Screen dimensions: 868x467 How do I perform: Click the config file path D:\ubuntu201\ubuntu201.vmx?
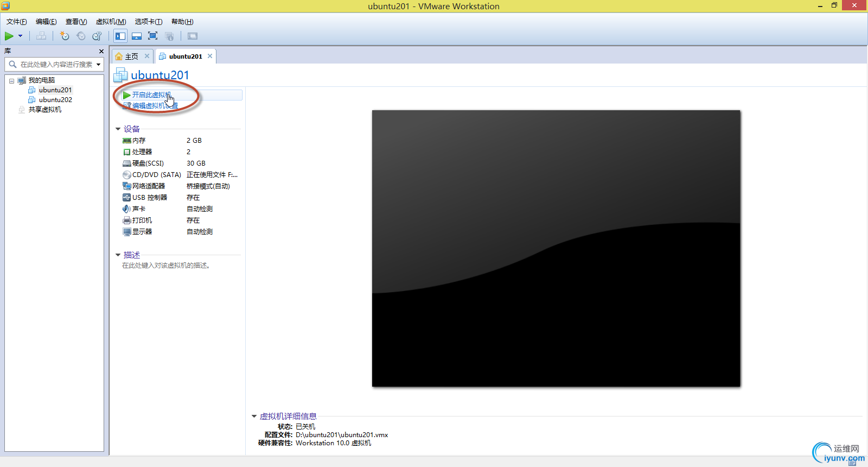(x=342, y=435)
